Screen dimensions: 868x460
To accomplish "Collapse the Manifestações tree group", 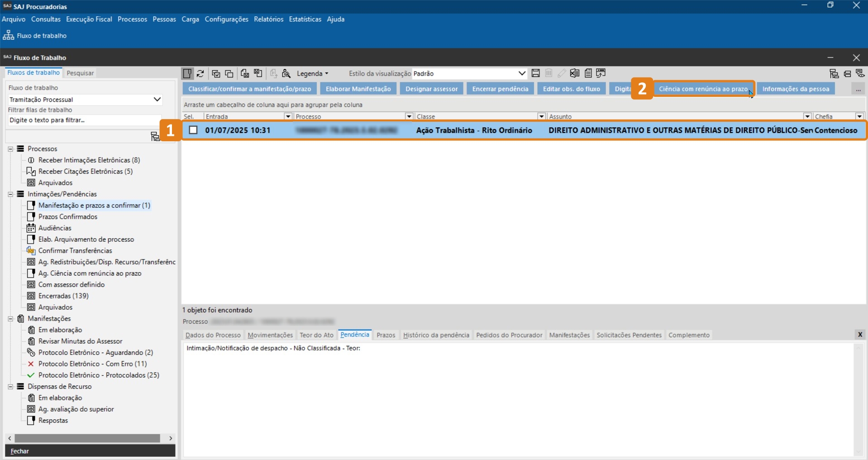I will (10, 319).
